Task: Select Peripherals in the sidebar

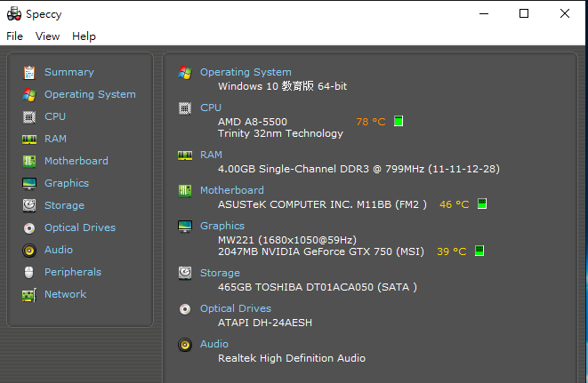Action: (x=73, y=272)
